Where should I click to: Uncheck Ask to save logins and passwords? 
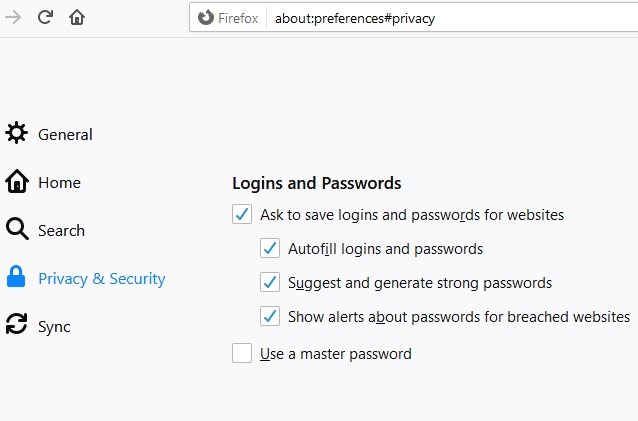pos(242,214)
